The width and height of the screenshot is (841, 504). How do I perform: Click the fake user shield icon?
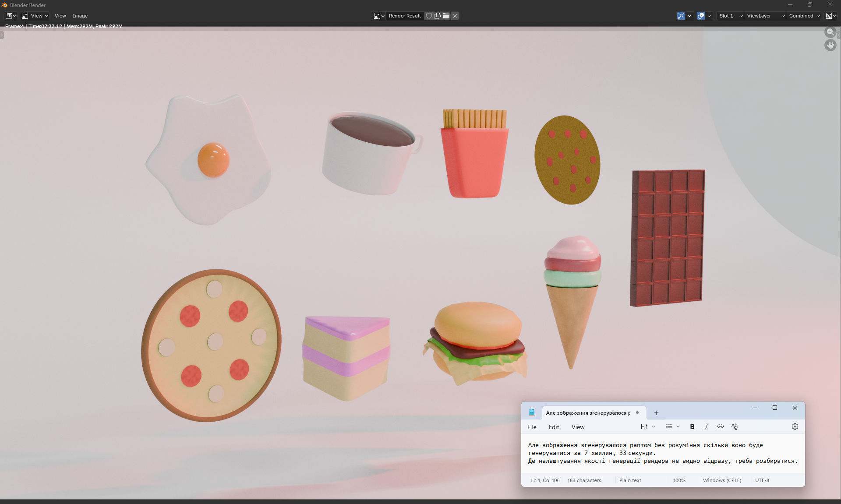[x=429, y=16]
